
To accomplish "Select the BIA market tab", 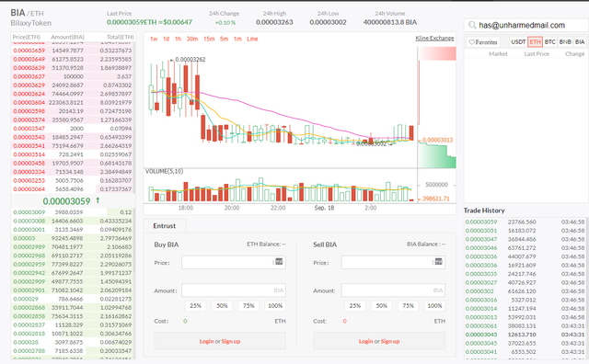I will [580, 42].
